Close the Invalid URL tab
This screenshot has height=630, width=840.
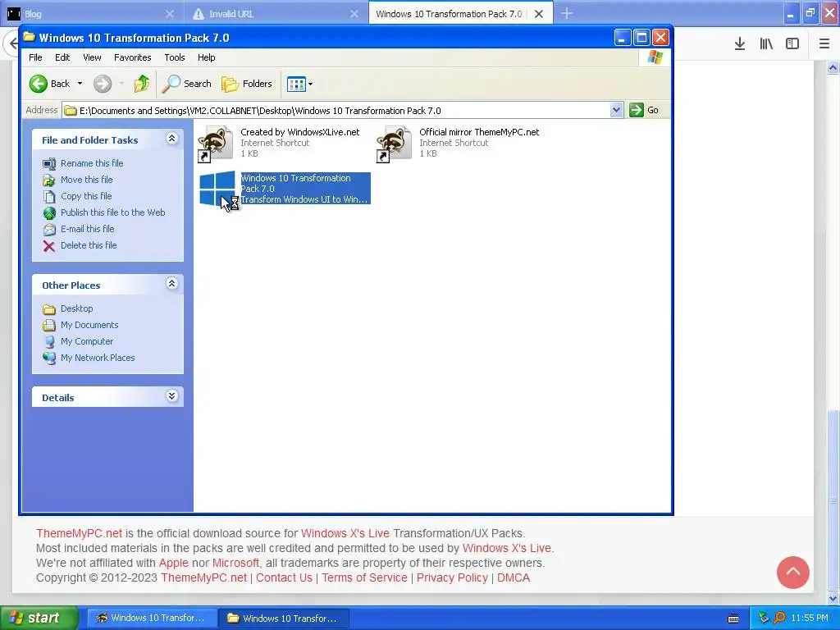coord(354,14)
